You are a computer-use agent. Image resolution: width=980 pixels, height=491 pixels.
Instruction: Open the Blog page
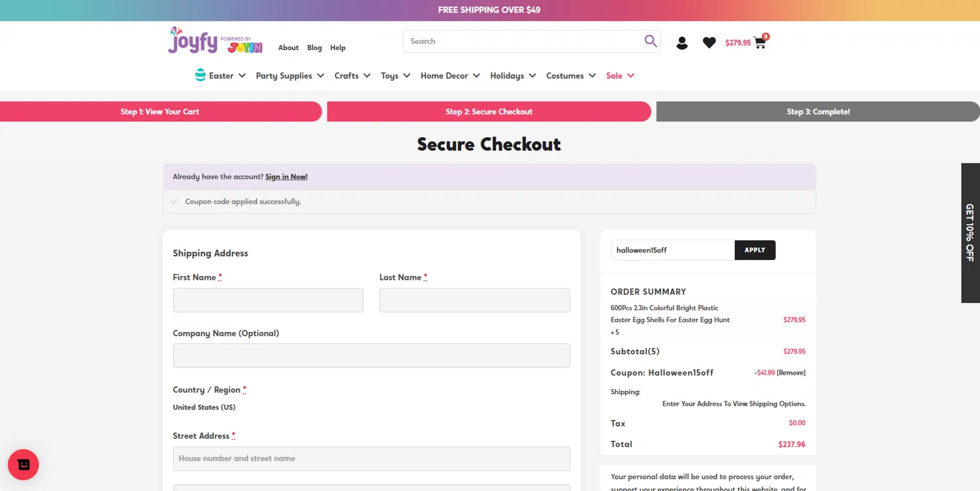pos(314,48)
